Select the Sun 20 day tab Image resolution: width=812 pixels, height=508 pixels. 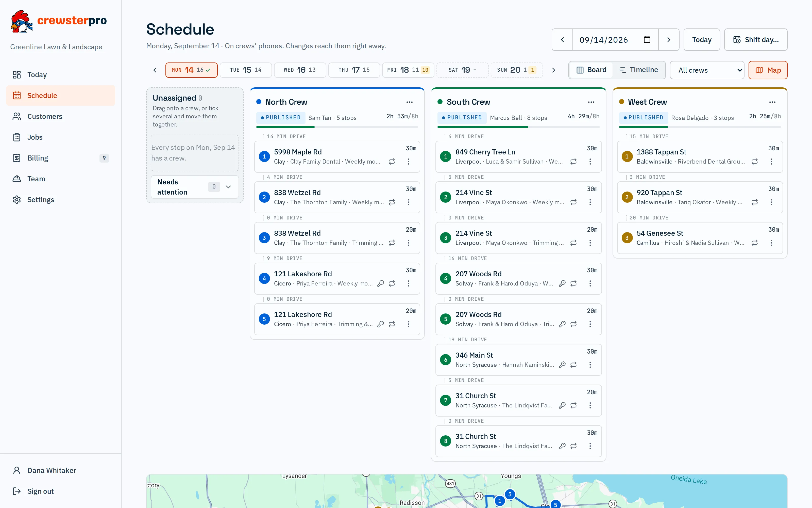517,70
